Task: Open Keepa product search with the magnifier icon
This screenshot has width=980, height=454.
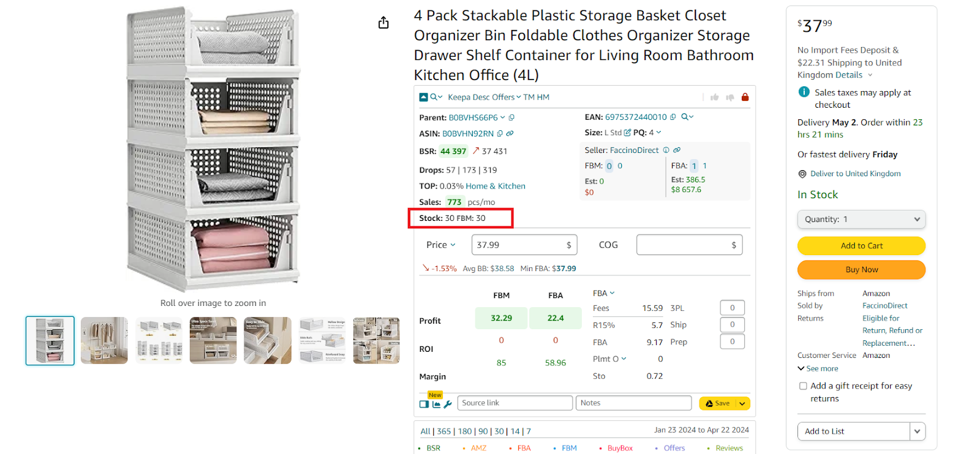Action: pos(433,97)
